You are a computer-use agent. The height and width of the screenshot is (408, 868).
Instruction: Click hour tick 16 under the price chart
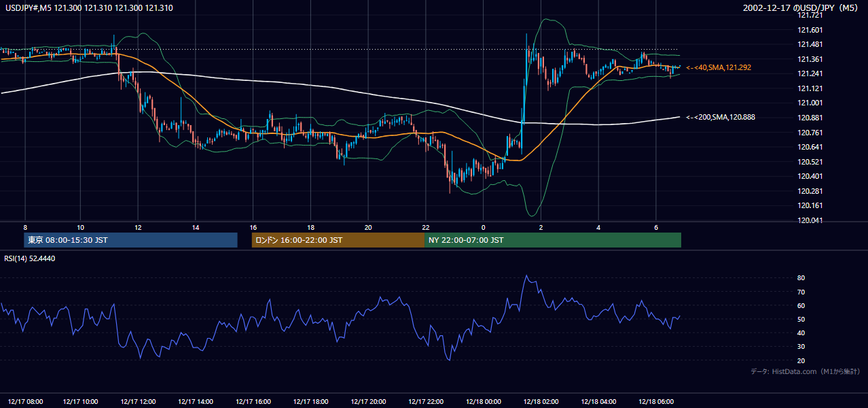pyautogui.click(x=253, y=227)
